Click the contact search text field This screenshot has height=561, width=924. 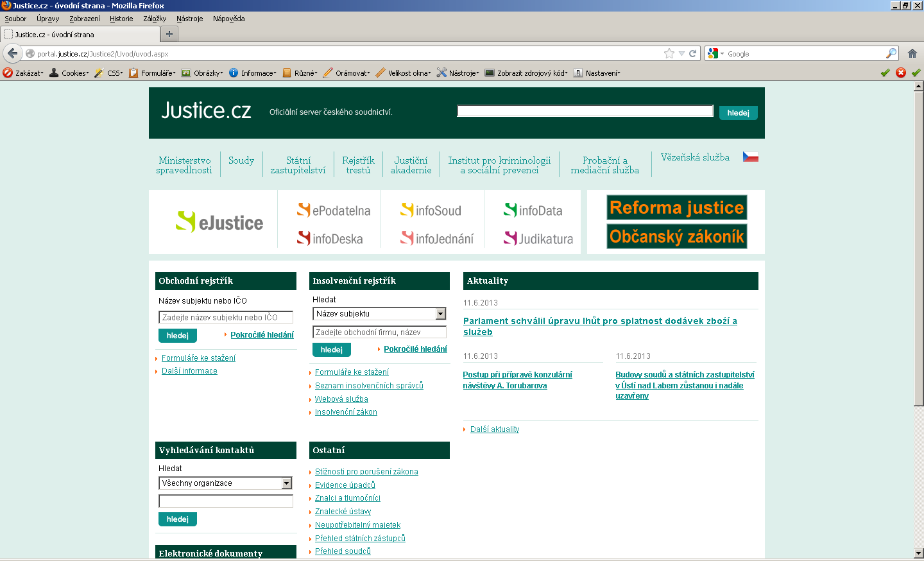(x=226, y=501)
